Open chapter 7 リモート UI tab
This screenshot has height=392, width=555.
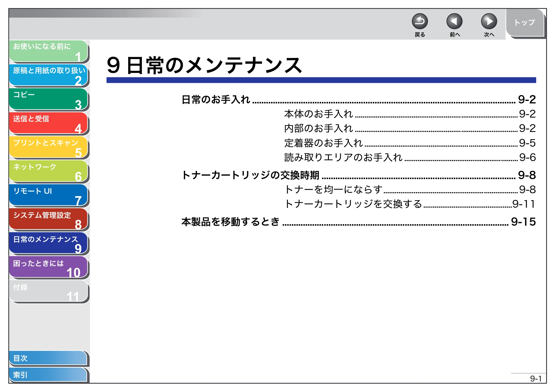point(49,195)
